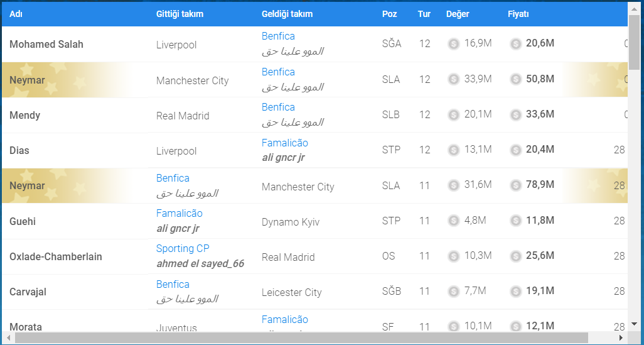This screenshot has height=345, width=644.
Task: Click coin icon next to 78,9M price
Action: 515,185
